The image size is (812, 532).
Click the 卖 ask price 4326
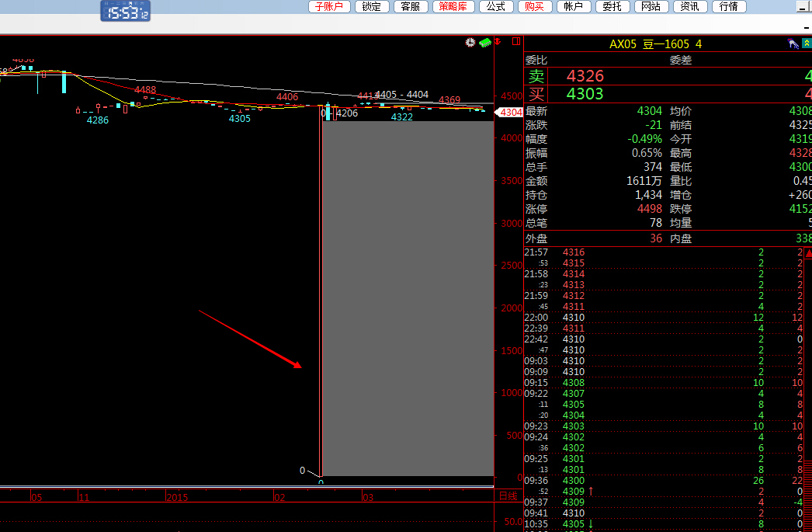(585, 76)
